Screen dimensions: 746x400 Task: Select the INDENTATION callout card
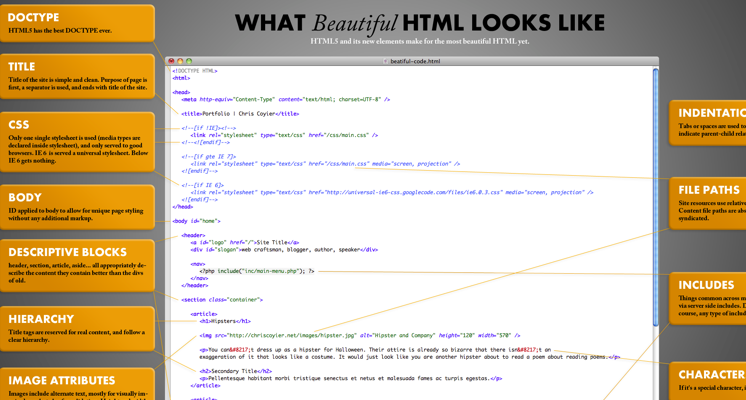(x=707, y=123)
